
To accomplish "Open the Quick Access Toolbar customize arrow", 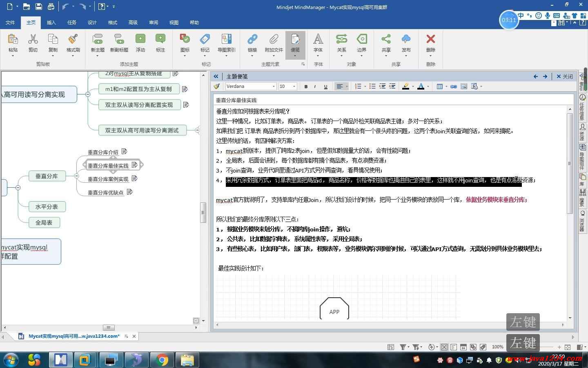I will 114,7.
